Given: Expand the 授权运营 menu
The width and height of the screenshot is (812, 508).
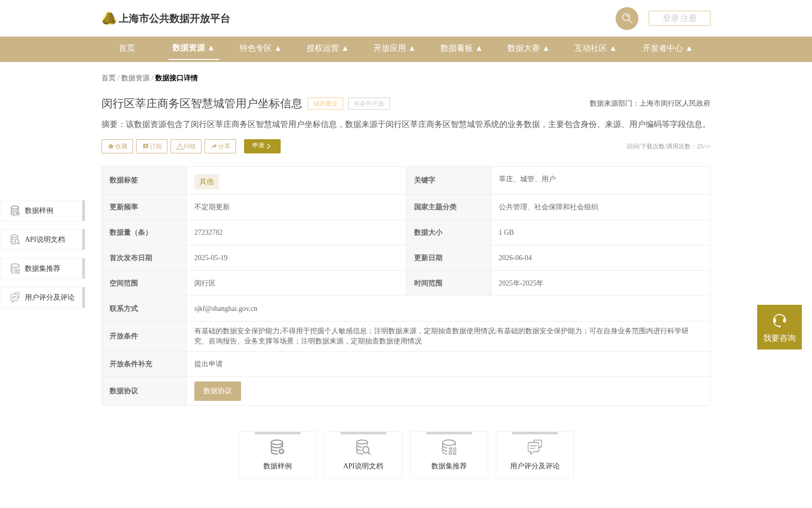Looking at the screenshot, I should (327, 48).
